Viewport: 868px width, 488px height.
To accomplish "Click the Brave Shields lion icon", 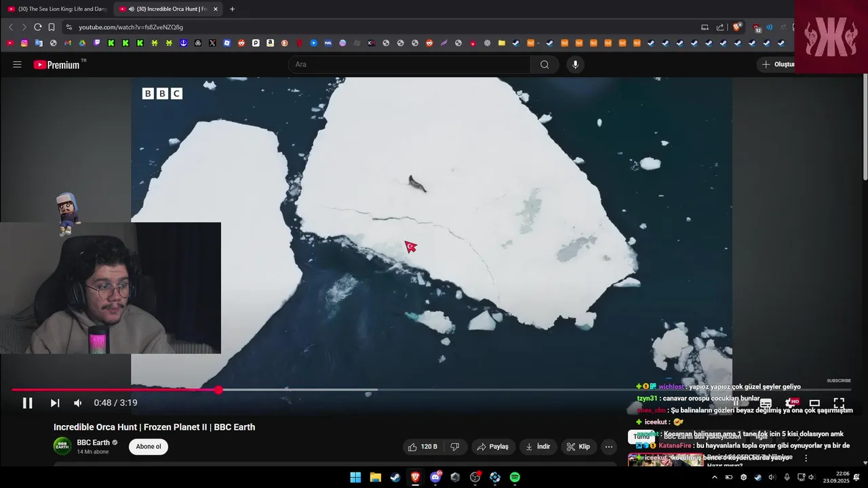I will coord(737,27).
